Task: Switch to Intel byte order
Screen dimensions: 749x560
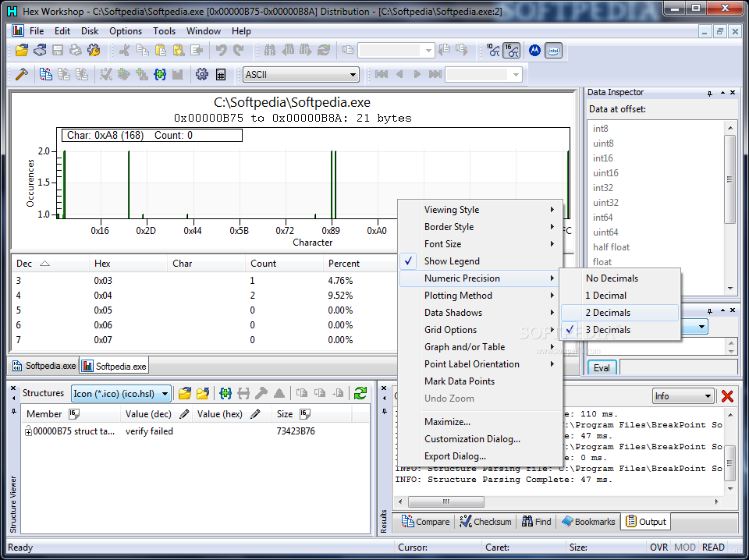Action: coord(554,50)
